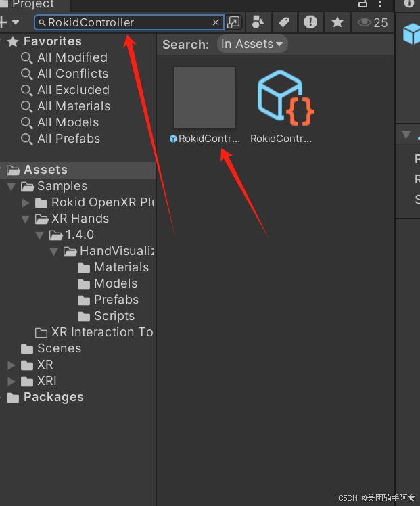Open the Search by Type filter
The image size is (420, 506).
tap(258, 22)
